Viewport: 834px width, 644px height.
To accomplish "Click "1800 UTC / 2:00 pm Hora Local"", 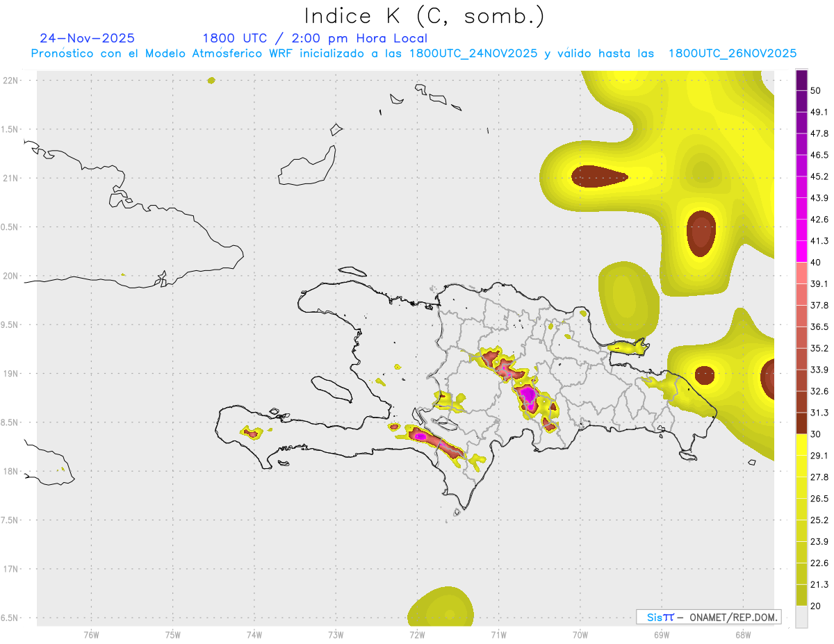I will [315, 39].
